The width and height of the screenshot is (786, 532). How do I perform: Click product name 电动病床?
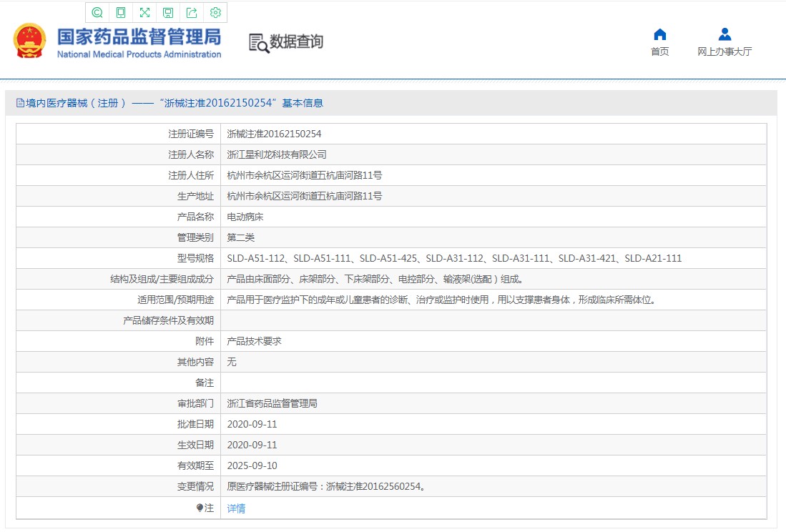pos(245,217)
